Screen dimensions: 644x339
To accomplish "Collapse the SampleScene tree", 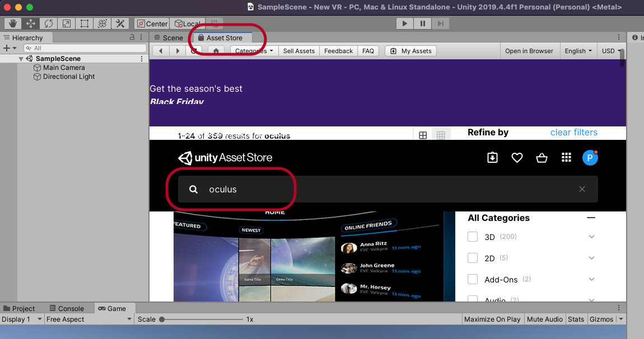I will point(21,59).
